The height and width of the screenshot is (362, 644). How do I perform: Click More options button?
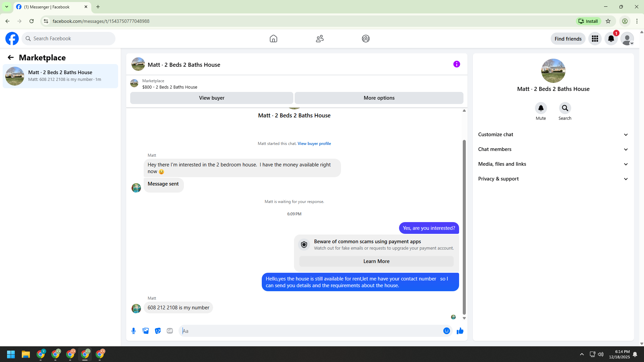tap(379, 98)
